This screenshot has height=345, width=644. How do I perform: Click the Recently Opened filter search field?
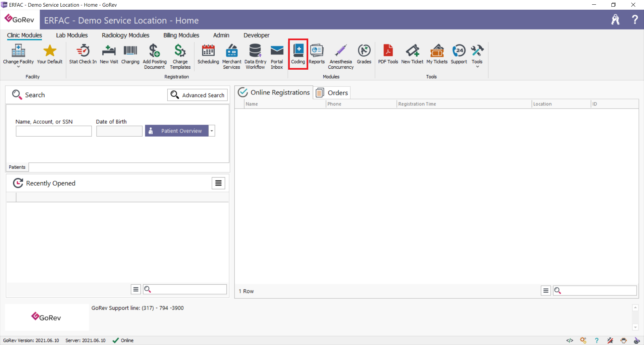click(x=185, y=289)
